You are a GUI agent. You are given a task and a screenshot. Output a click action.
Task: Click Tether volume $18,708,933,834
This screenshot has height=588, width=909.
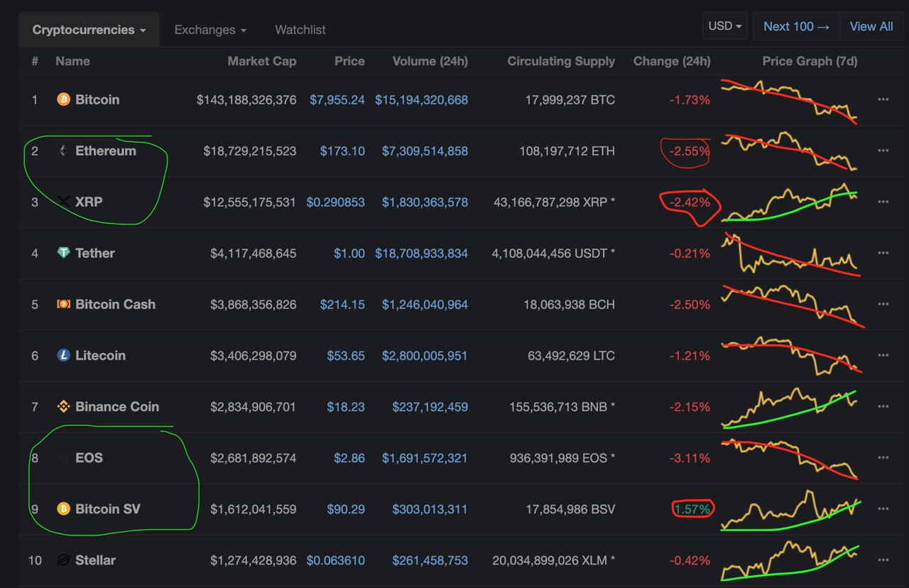(422, 253)
